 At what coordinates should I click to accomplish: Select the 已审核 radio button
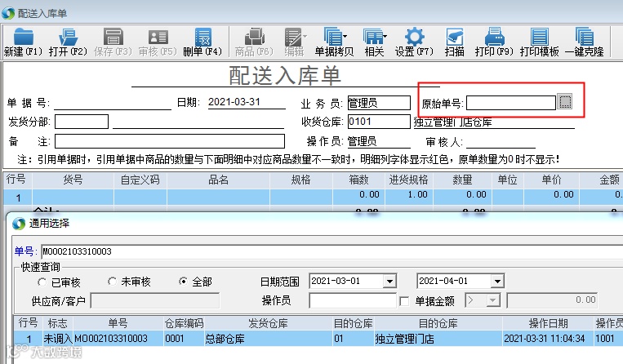(x=42, y=282)
